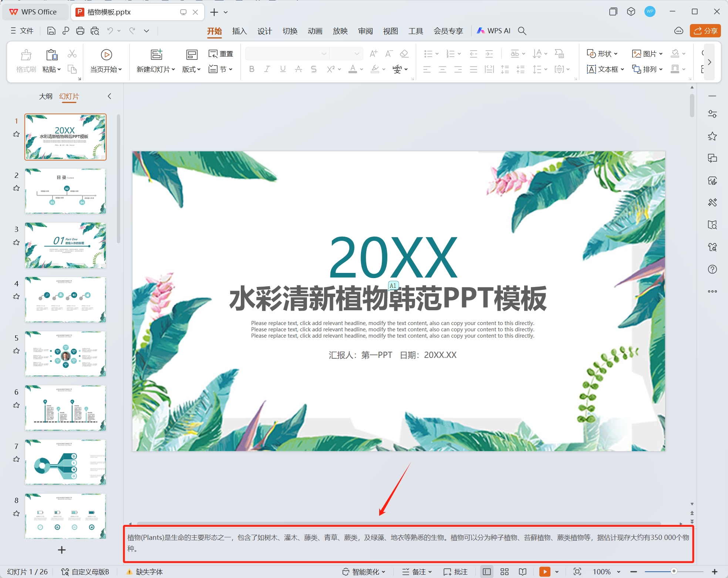The width and height of the screenshot is (728, 578).
Task: Expand the 新建幻灯片 dropdown
Action: coord(173,70)
